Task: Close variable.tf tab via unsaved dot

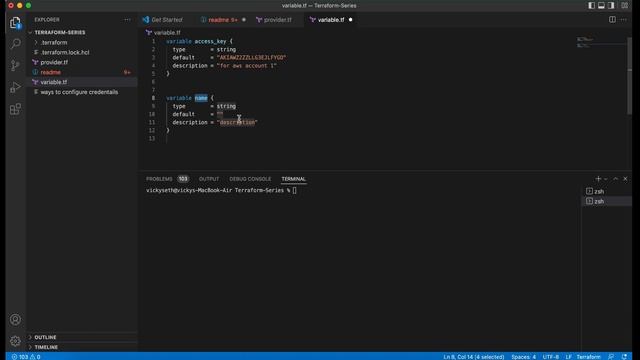Action: (x=350, y=20)
